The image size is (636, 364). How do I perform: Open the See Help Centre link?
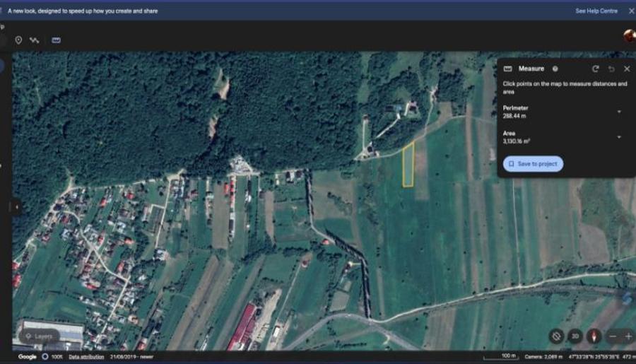pyautogui.click(x=596, y=11)
